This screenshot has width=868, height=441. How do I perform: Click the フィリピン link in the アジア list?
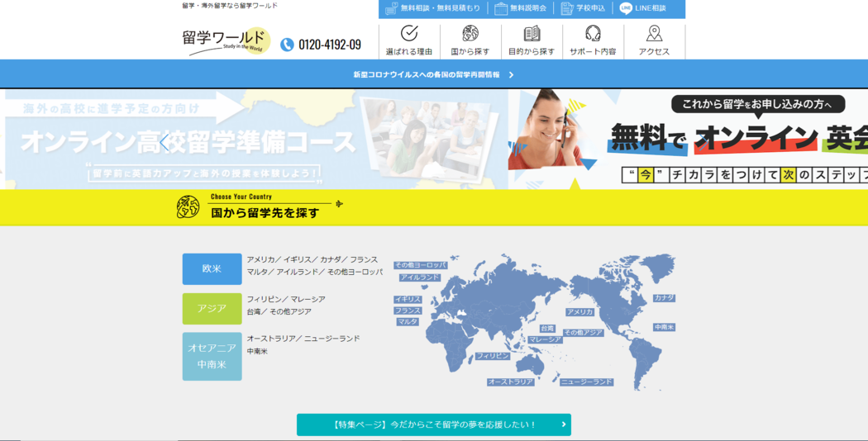pyautogui.click(x=265, y=299)
